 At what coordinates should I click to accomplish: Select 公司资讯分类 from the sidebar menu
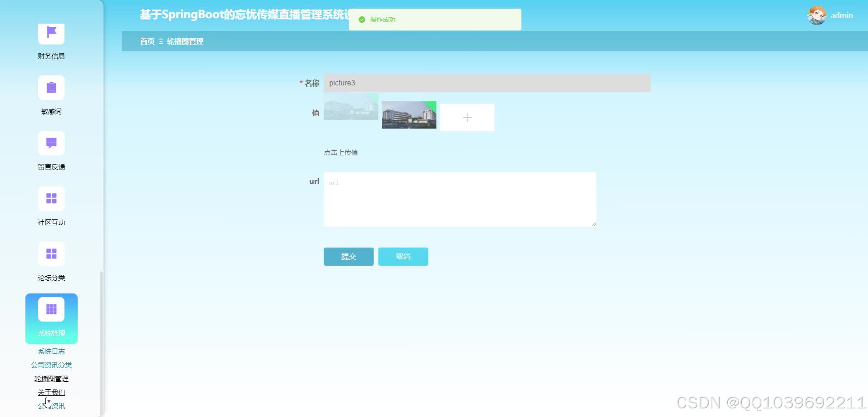pos(51,364)
